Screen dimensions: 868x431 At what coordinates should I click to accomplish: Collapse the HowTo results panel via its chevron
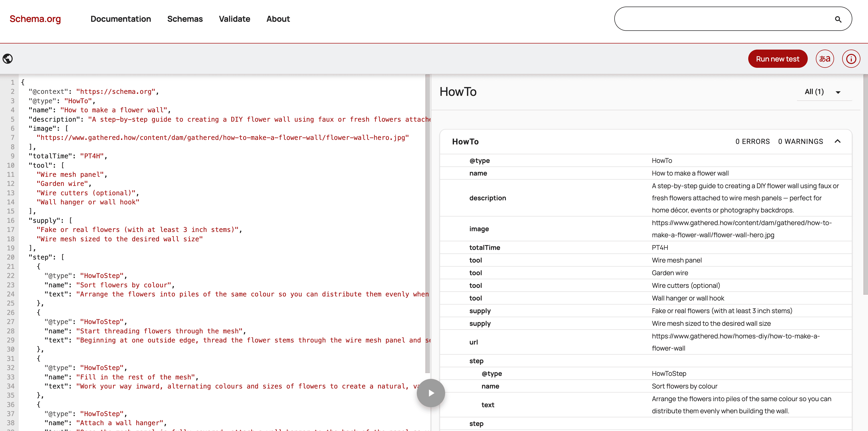(838, 141)
